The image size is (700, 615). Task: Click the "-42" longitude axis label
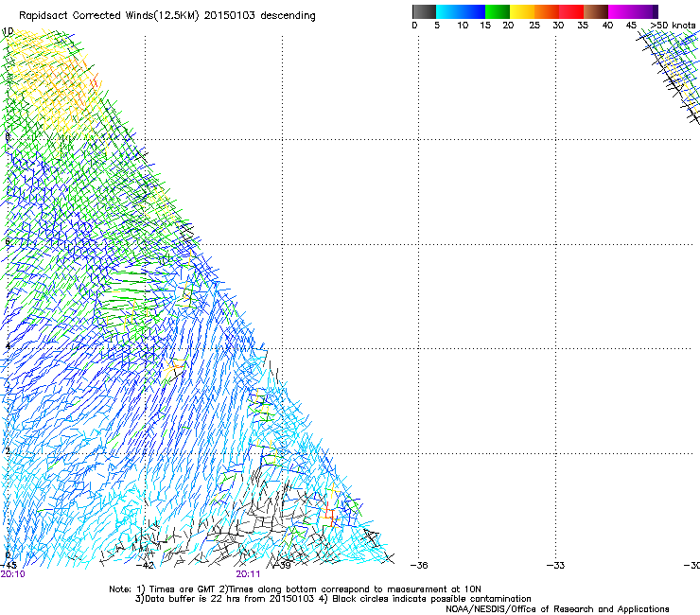click(145, 566)
